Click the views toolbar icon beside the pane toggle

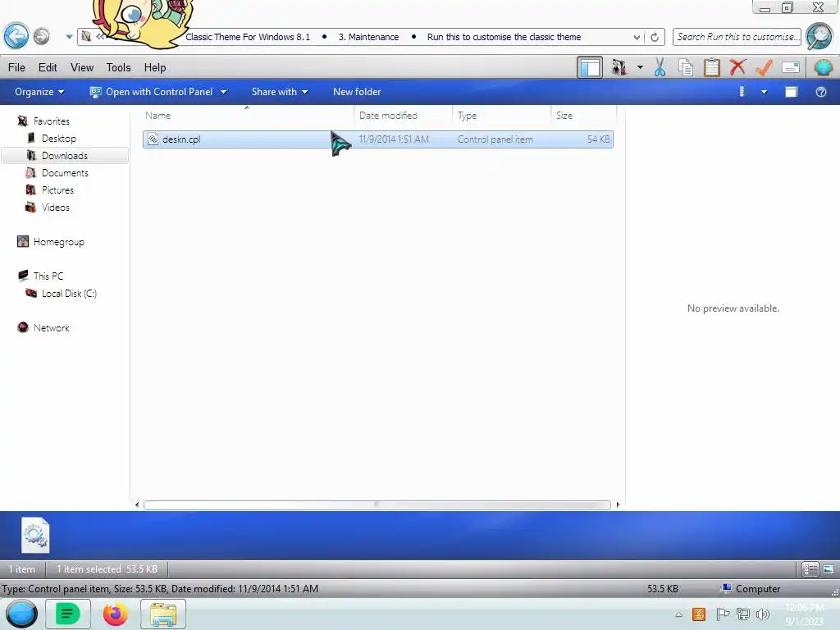619,67
